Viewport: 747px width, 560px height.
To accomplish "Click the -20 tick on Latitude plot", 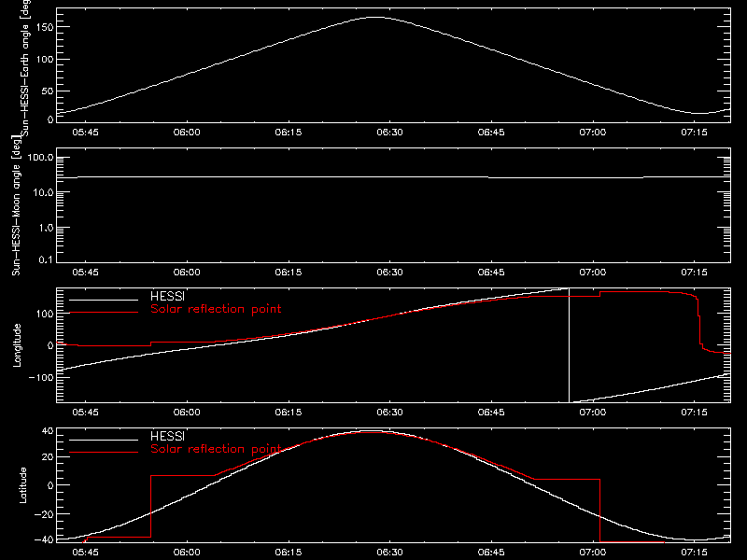I will tap(44, 514).
